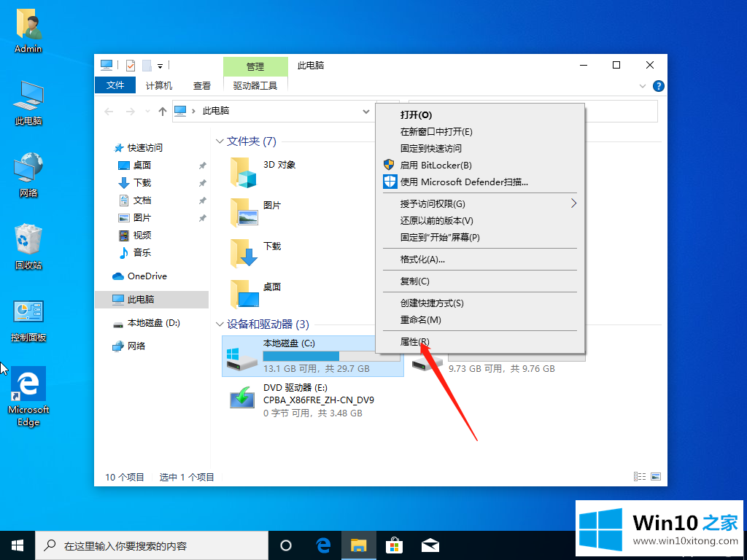Switch to large icons view in status bar
This screenshot has width=747, height=560.
pyautogui.click(x=656, y=477)
